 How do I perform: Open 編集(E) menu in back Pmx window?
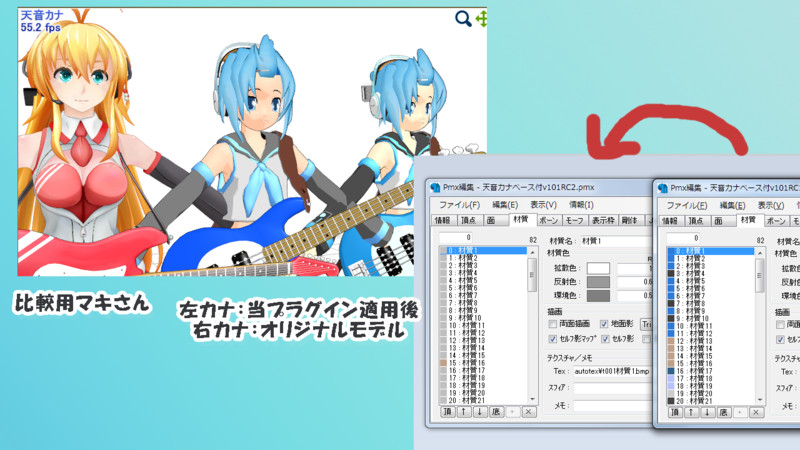pyautogui.click(x=505, y=205)
